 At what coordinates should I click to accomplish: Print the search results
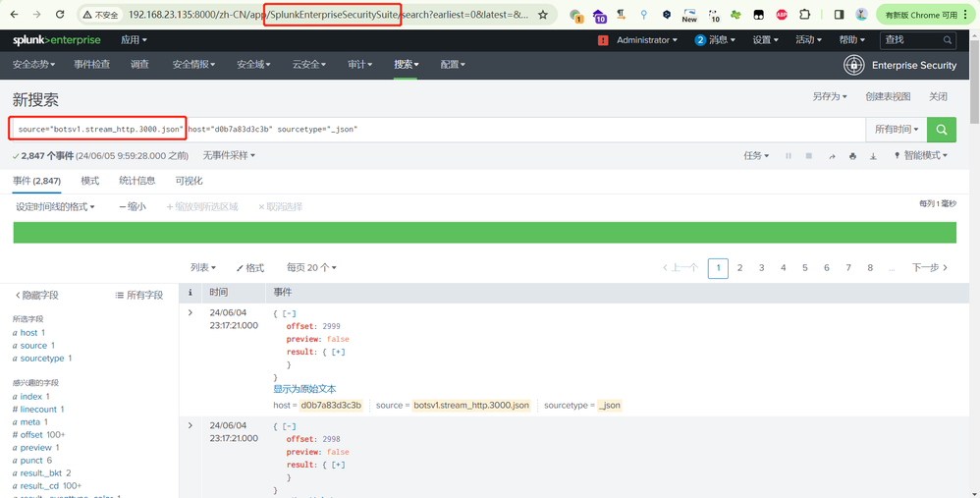pyautogui.click(x=852, y=156)
